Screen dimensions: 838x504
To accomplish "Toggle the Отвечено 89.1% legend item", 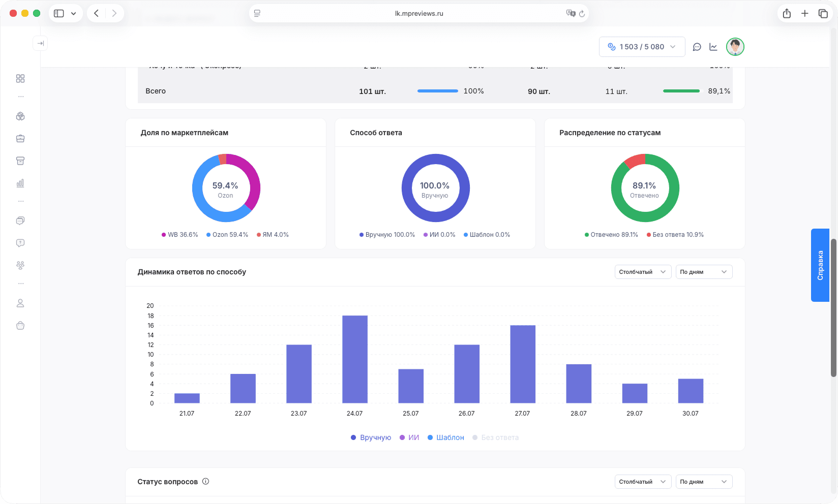I will (x=611, y=235).
